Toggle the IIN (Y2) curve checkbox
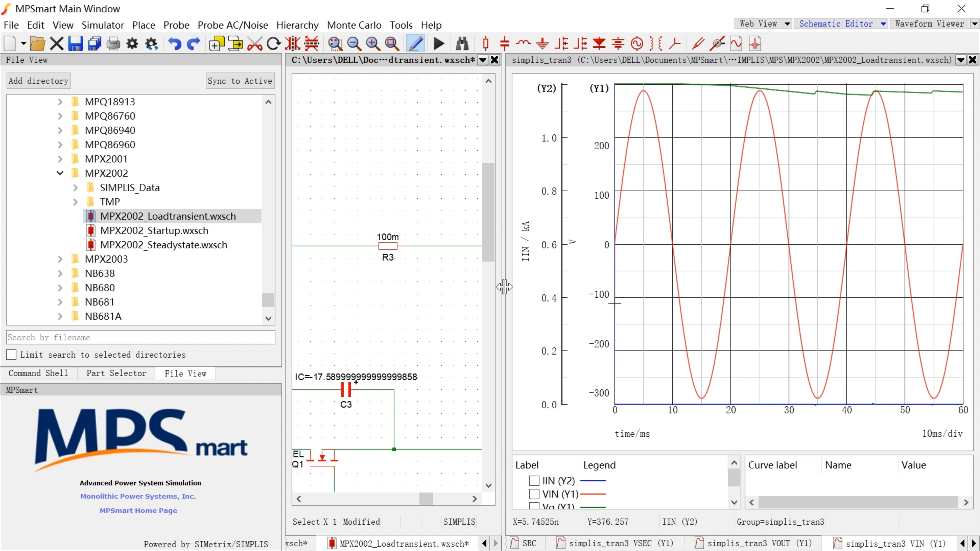The width and height of the screenshot is (980, 551). 534,480
